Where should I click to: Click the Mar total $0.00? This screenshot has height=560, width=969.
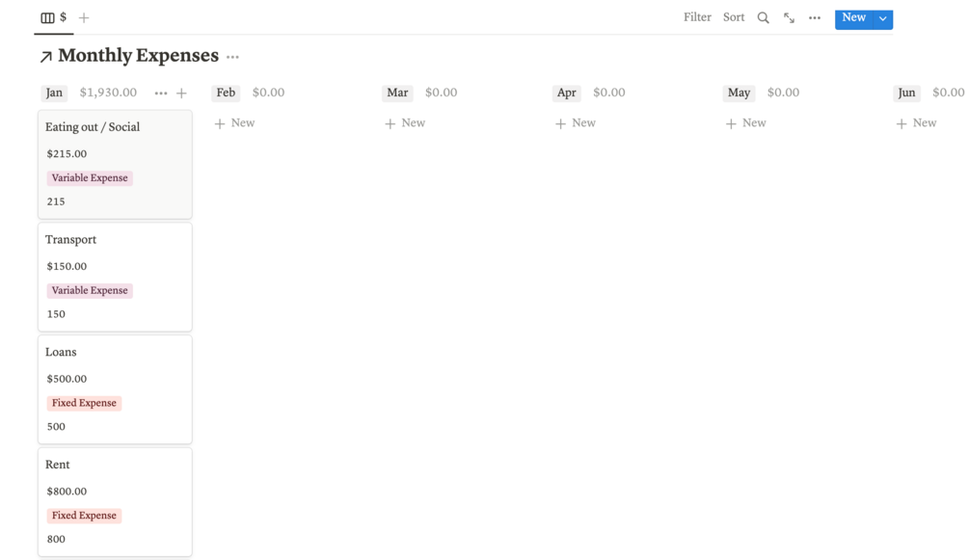[x=442, y=93]
